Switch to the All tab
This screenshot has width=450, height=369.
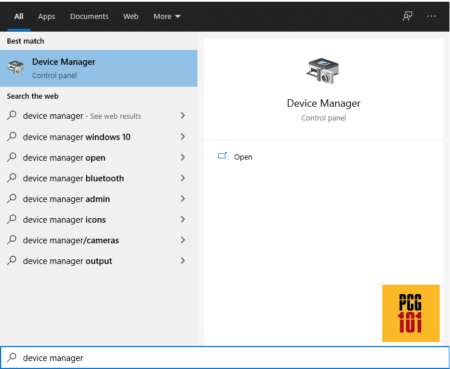click(19, 16)
